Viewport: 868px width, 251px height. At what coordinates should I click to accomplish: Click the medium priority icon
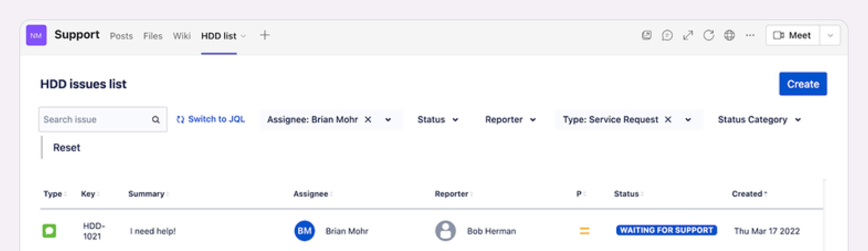[x=584, y=231]
